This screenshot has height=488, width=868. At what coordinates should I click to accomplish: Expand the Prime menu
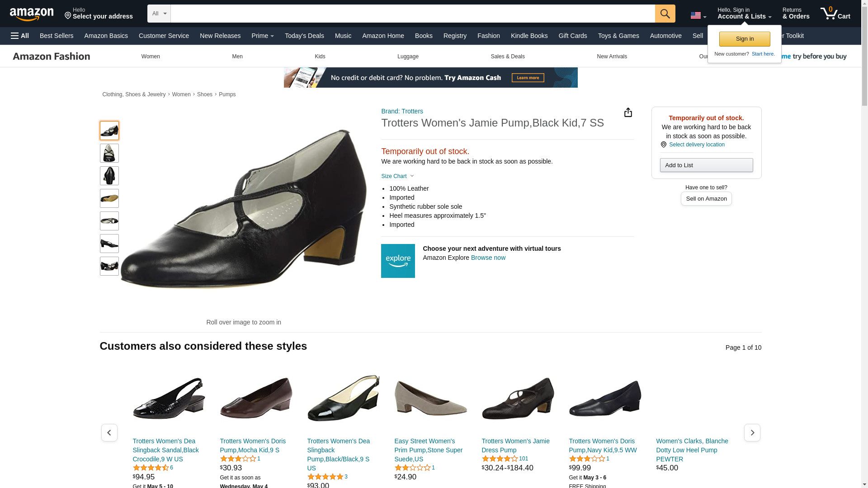pos(263,36)
